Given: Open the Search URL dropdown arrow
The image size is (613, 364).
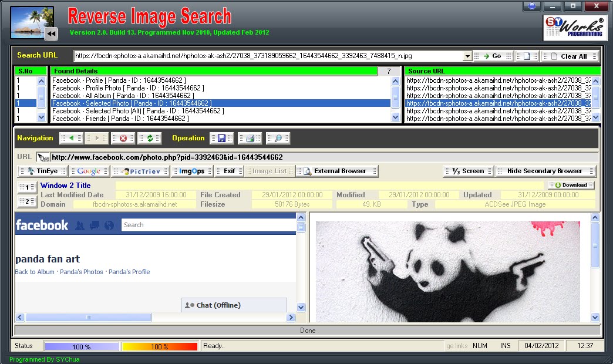Looking at the screenshot, I should pyautogui.click(x=467, y=56).
